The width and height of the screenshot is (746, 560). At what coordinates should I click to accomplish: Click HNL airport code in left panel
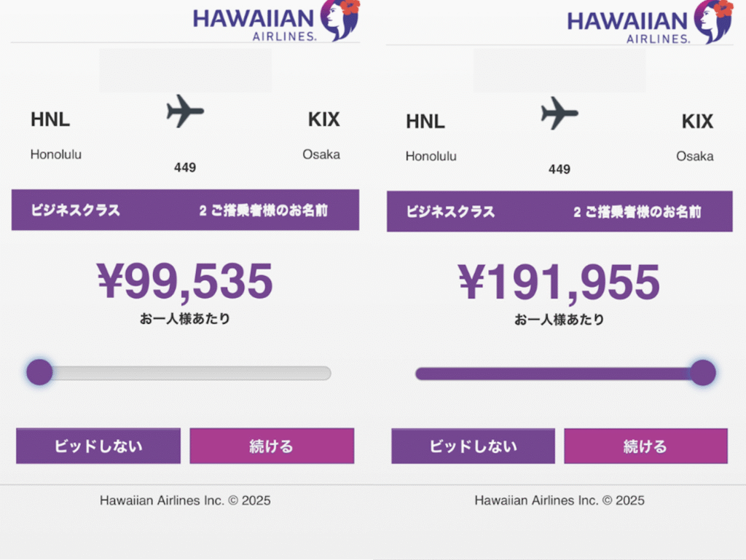[50, 119]
